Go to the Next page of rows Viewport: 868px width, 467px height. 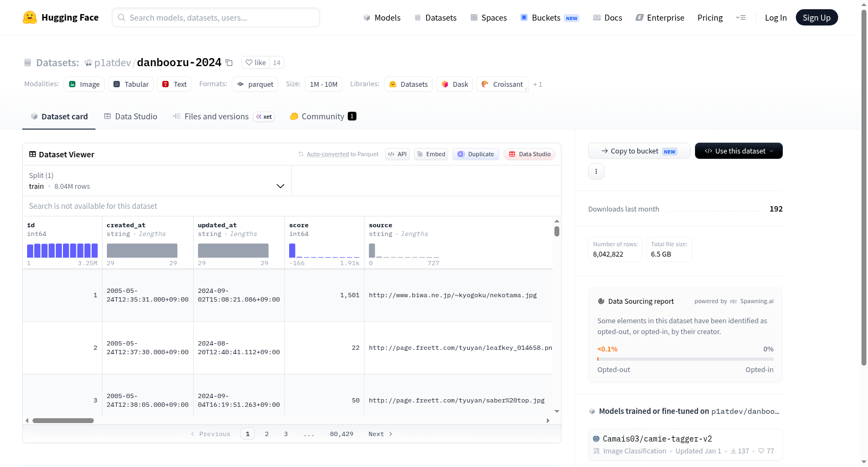tap(380, 434)
